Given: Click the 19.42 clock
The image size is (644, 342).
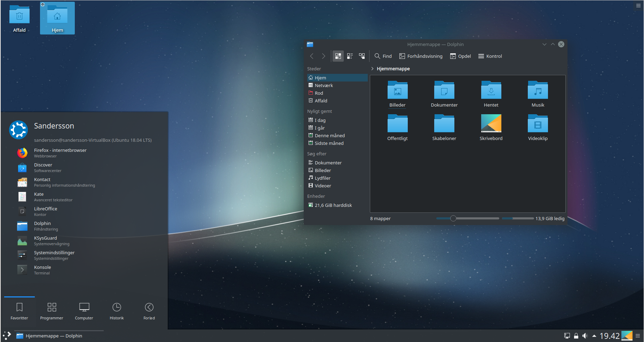Looking at the screenshot, I should pyautogui.click(x=610, y=336).
